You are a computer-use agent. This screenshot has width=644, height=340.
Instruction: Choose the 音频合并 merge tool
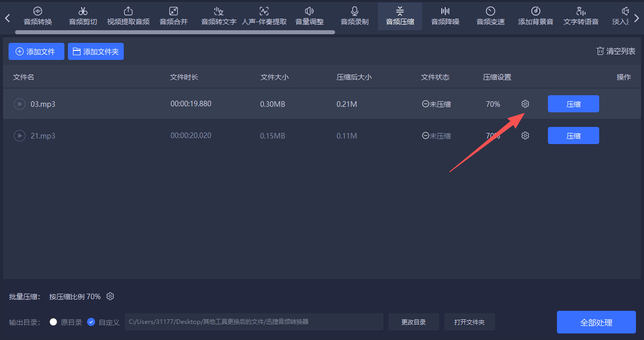(174, 16)
